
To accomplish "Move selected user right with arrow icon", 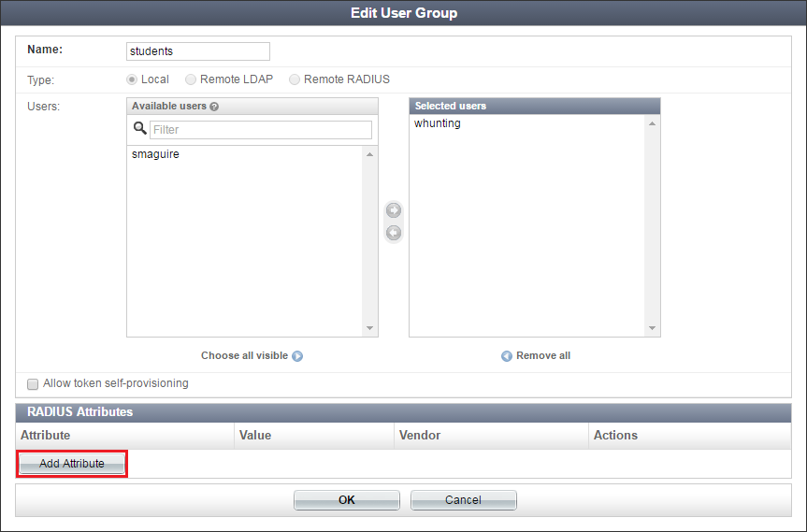I will coord(394,210).
